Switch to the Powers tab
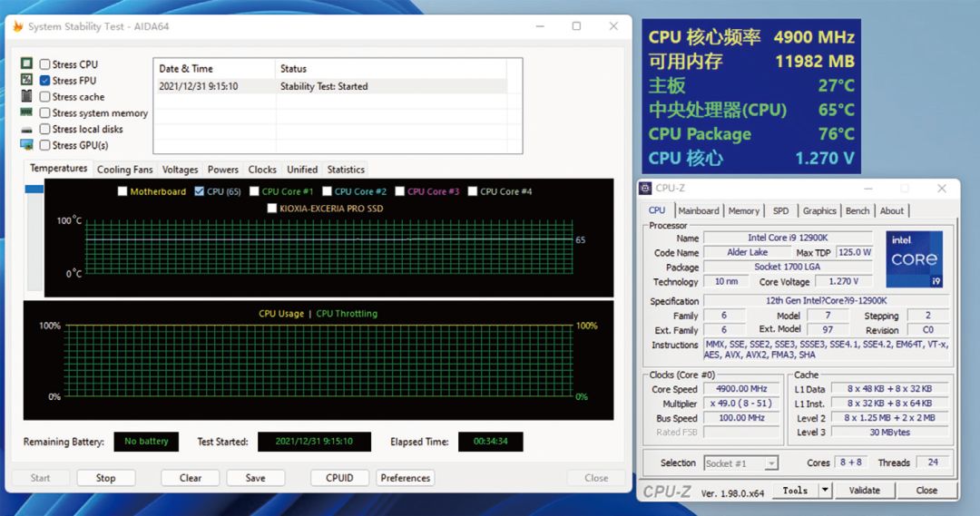The height and width of the screenshot is (516, 980). (x=223, y=170)
